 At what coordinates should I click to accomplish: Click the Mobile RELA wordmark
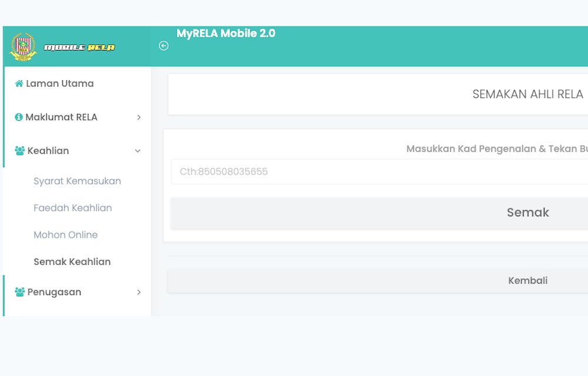(x=79, y=47)
